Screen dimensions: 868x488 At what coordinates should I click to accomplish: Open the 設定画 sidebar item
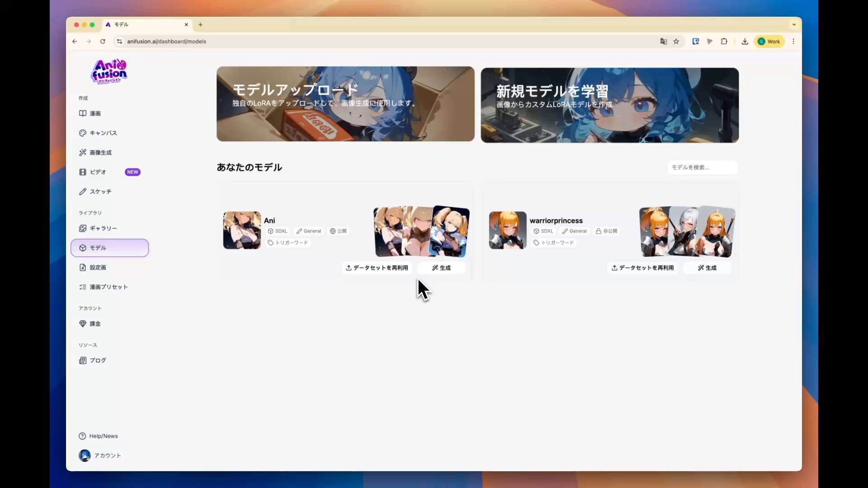click(97, 267)
